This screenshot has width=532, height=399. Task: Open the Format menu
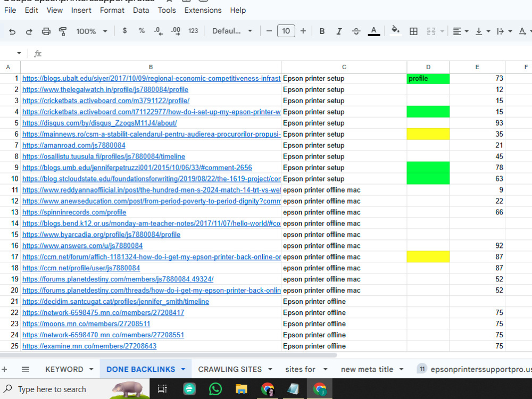click(112, 10)
